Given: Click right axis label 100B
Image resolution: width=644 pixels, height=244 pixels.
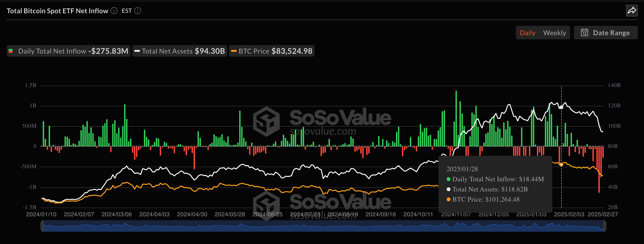Looking at the screenshot, I should tap(614, 126).
